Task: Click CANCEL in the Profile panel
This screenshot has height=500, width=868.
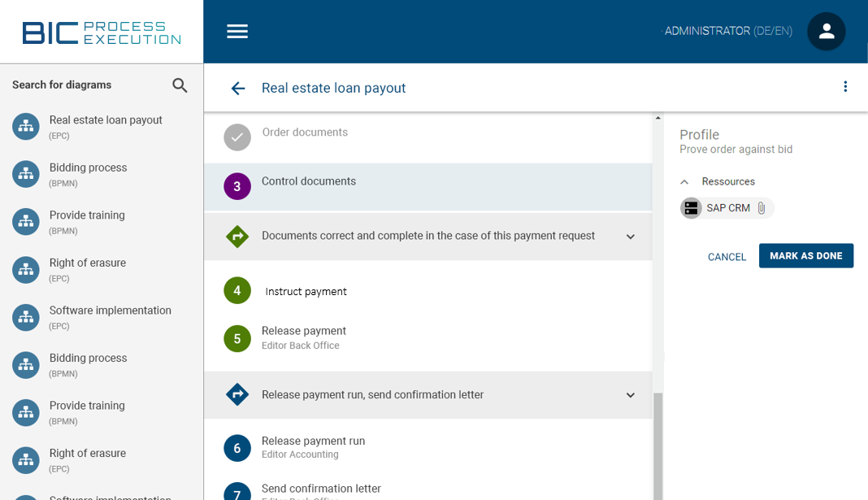Action: pyautogui.click(x=726, y=256)
